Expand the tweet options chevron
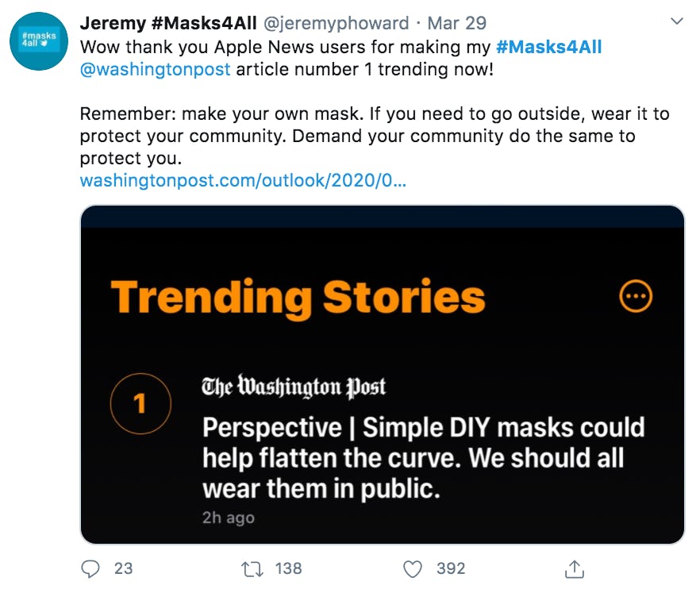The width and height of the screenshot is (700, 589). [x=676, y=20]
